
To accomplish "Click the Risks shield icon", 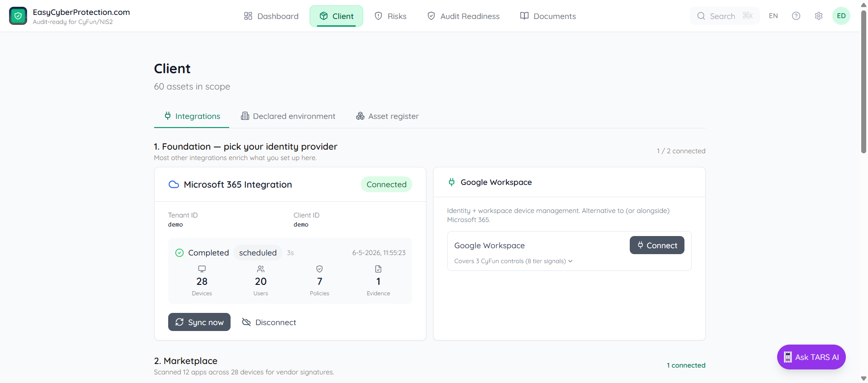I will point(378,16).
